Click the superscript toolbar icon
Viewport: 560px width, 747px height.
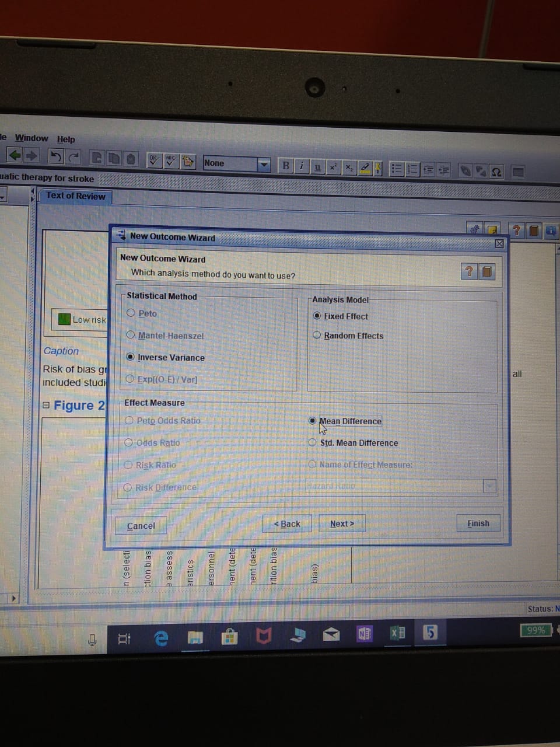point(333,167)
